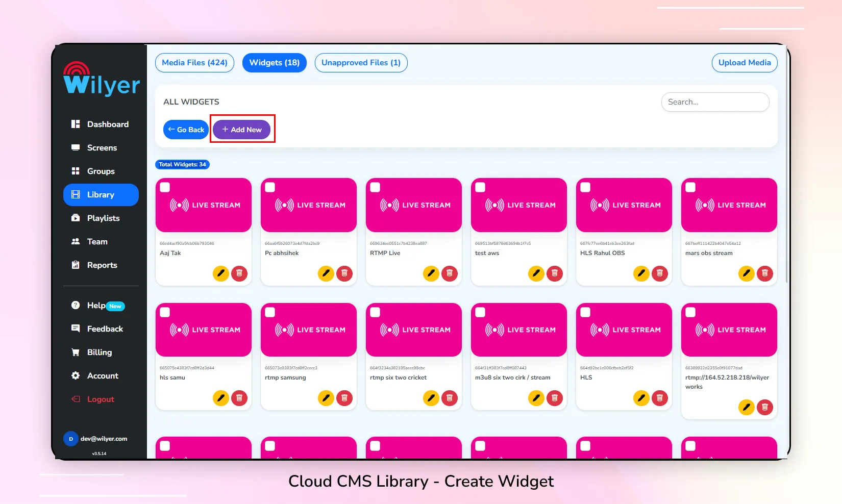The width and height of the screenshot is (842, 504).
Task: Select m3u8 six two cirk / stream checkbox
Action: tap(480, 312)
